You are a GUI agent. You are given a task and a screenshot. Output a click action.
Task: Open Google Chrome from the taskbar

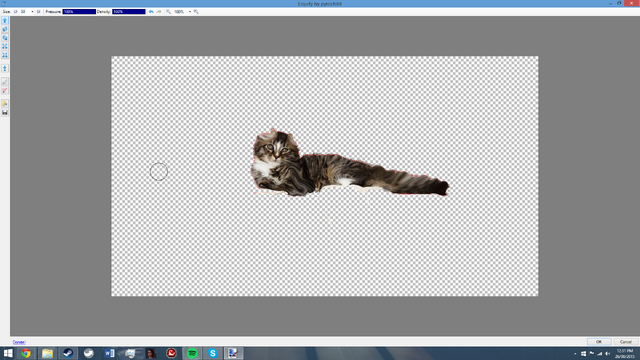26,353
